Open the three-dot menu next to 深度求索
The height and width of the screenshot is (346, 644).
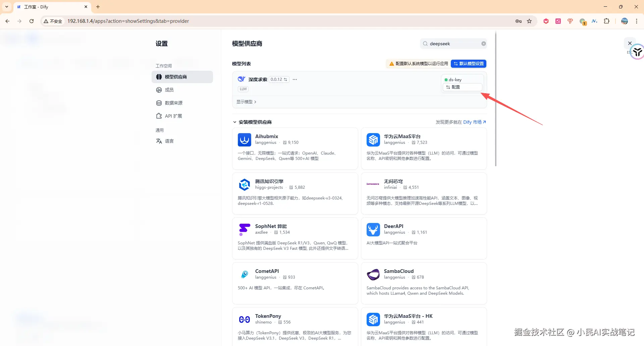295,79
